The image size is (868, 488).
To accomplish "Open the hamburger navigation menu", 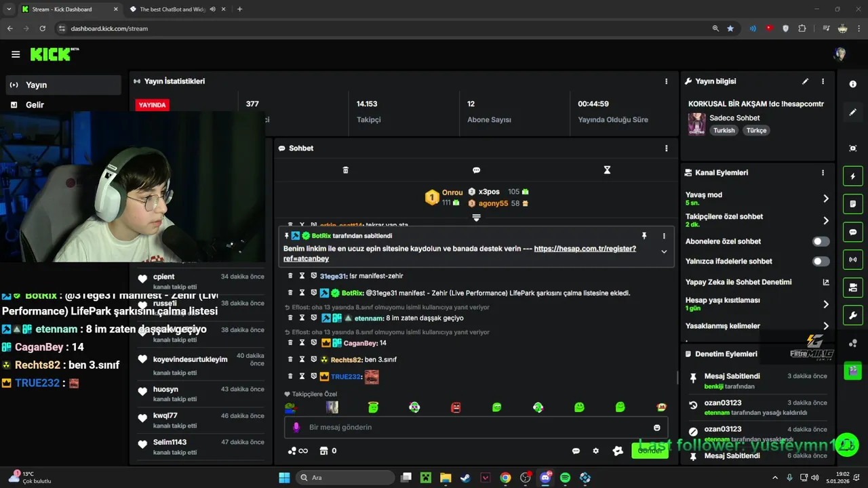I will [x=16, y=54].
